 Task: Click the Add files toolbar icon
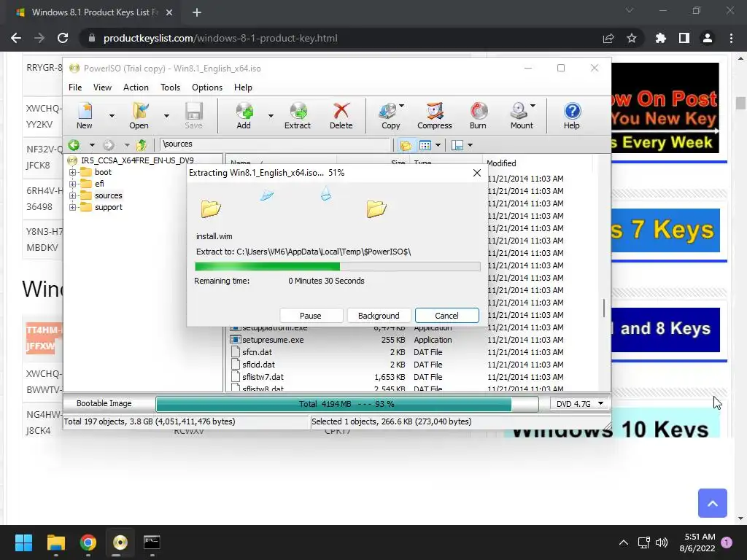pos(244,115)
